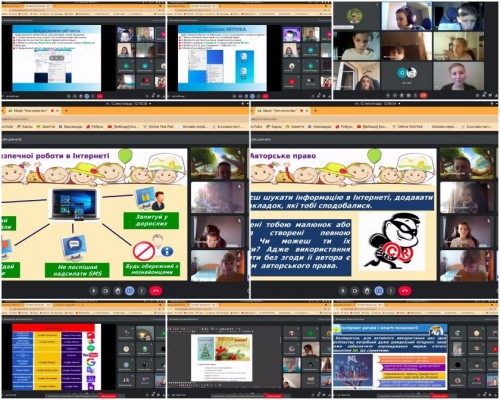Viewport: 500px width, 400px height.
Task: Mute microphone in the Інтернеті slide call
Action: pyautogui.click(x=94, y=291)
